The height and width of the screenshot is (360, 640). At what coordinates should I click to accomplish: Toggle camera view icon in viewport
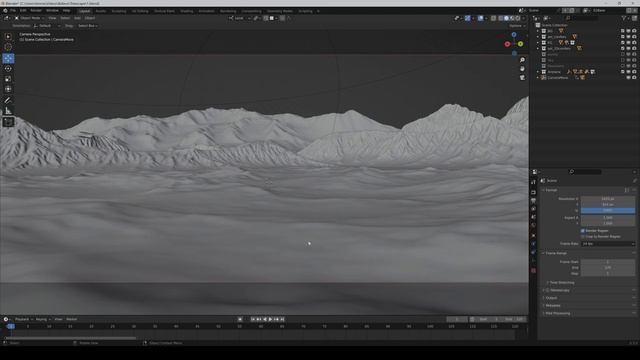click(x=522, y=77)
